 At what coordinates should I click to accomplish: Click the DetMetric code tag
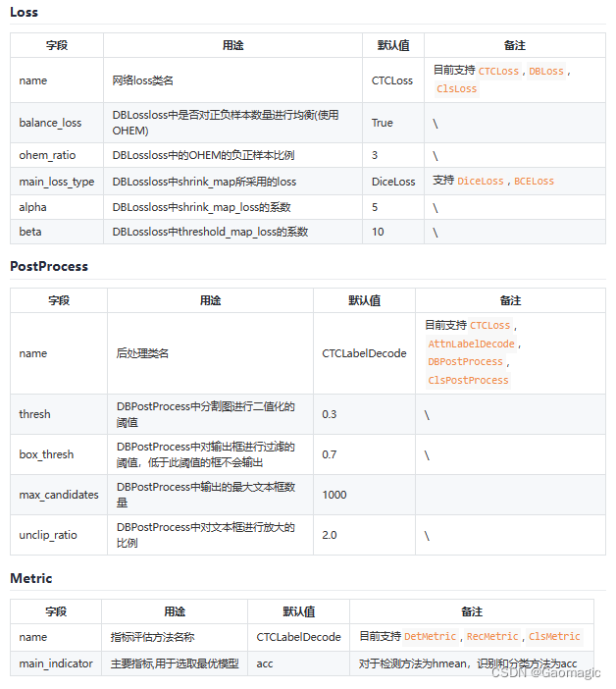430,636
